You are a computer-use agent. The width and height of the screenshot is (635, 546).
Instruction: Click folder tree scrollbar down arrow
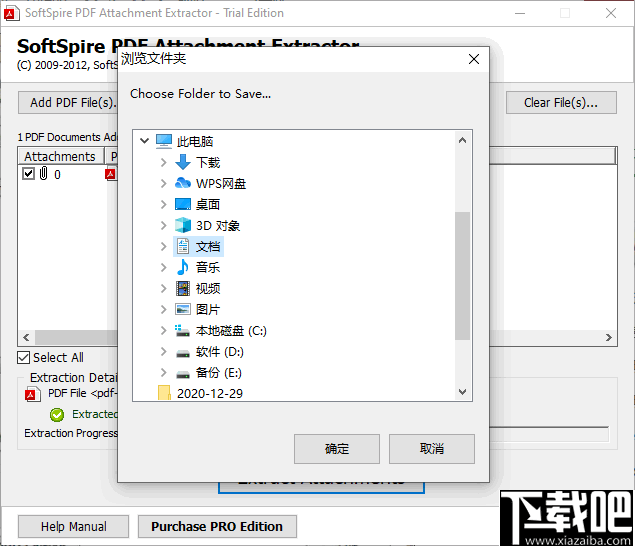[x=462, y=392]
